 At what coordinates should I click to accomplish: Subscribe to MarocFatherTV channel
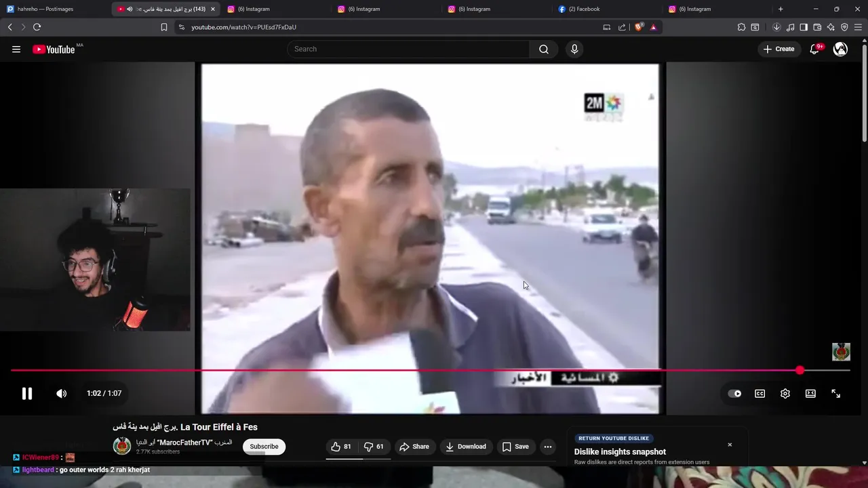[x=264, y=447]
